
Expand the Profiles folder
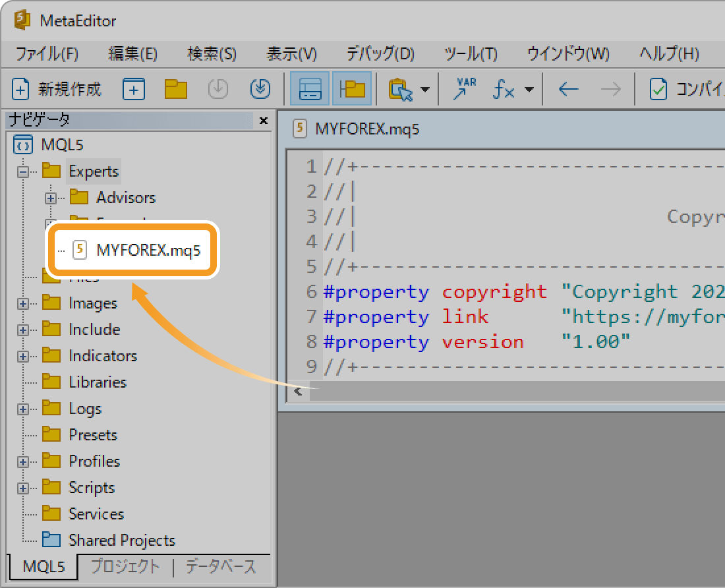tap(22, 462)
